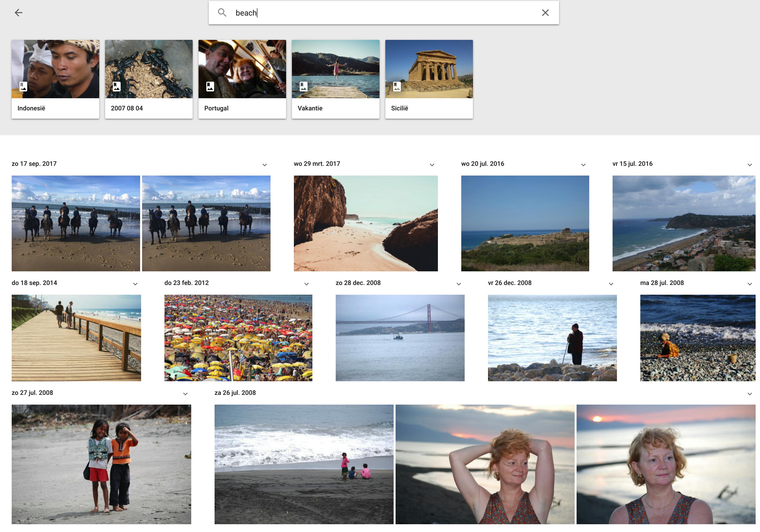Expand the zo 17 sep. 2017 chevron

click(264, 165)
